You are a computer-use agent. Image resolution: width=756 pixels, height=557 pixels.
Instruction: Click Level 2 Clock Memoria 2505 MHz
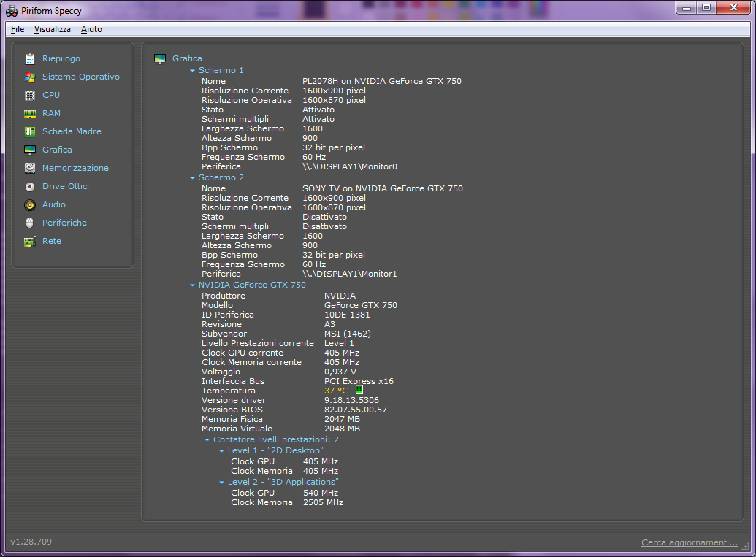(323, 502)
